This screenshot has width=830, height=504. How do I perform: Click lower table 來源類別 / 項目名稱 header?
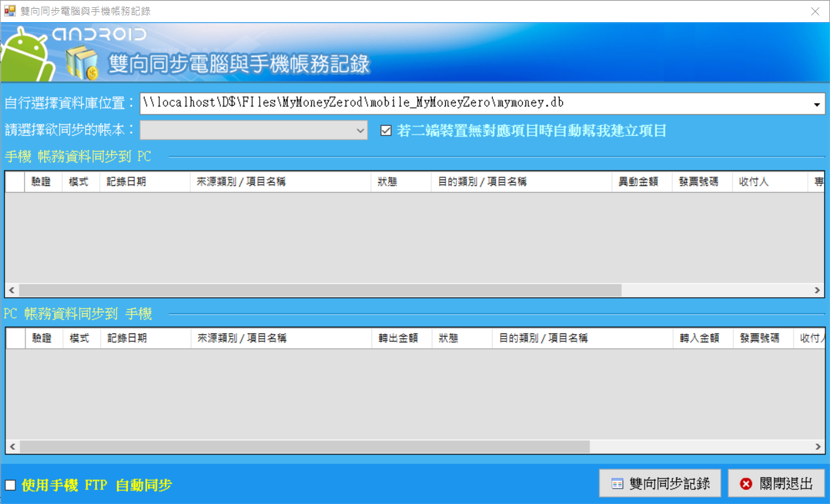[x=280, y=339]
